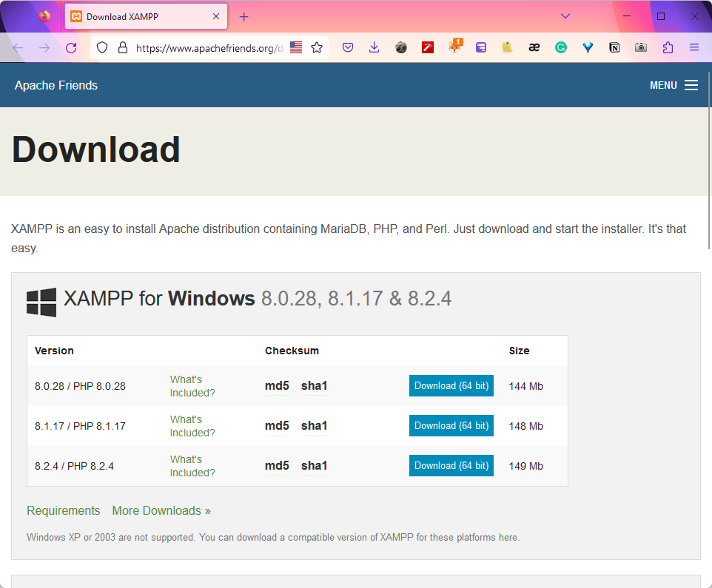
Task: Open the Firefox downloads panel
Action: pyautogui.click(x=375, y=47)
